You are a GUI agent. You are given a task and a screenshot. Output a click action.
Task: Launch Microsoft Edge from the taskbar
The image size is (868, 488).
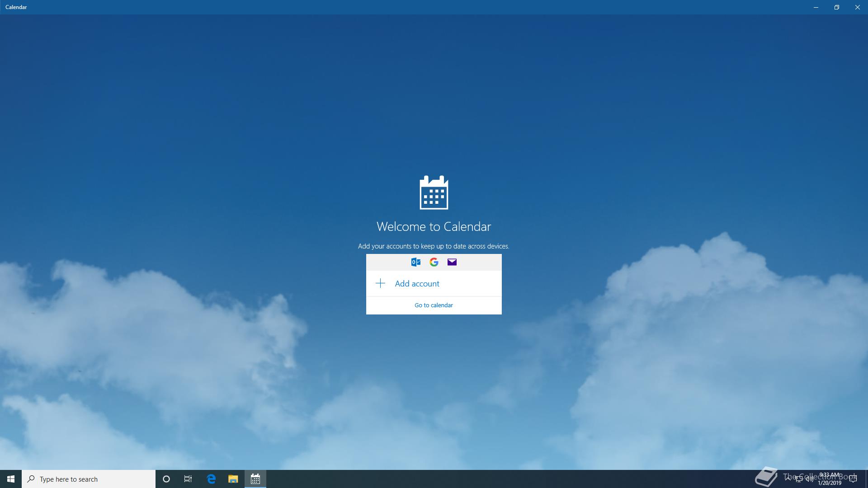pos(211,479)
